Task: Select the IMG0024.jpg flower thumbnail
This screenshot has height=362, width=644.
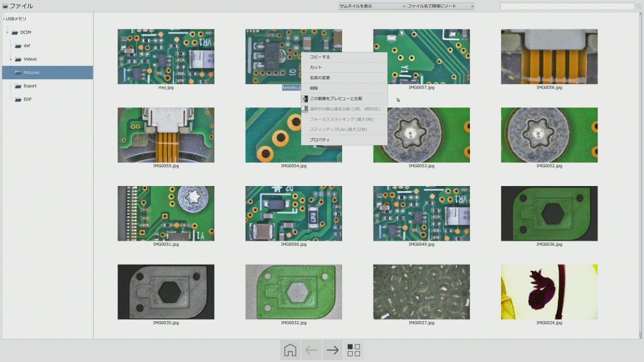Action: pyautogui.click(x=549, y=292)
